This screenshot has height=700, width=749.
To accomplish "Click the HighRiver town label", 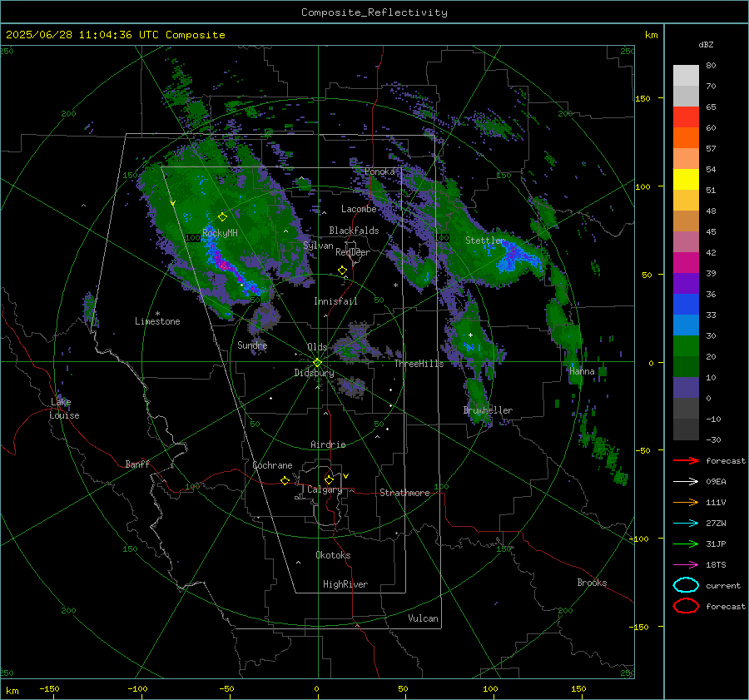I will (x=345, y=584).
